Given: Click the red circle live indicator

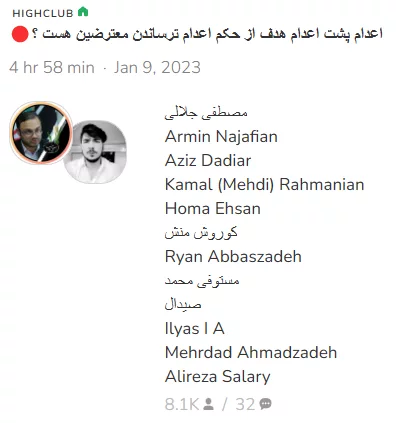Looking at the screenshot, I should pos(20,34).
